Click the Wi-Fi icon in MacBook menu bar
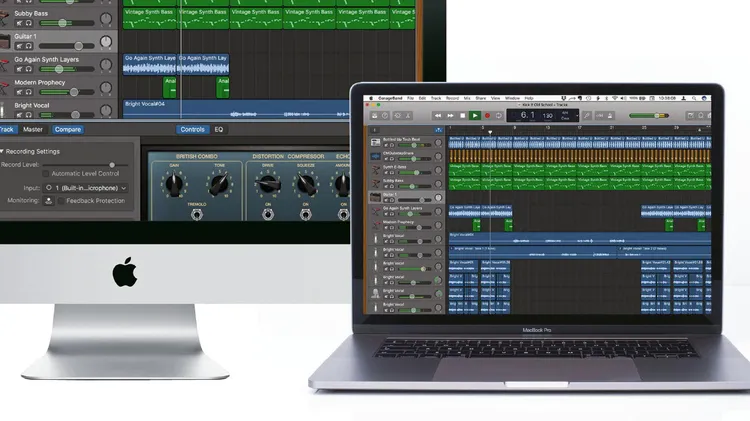The image size is (750, 421). [615, 98]
